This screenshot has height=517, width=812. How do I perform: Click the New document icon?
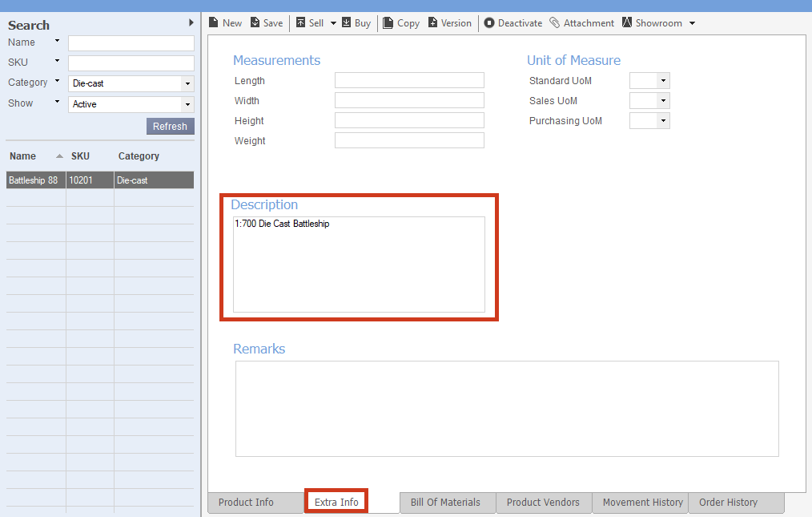[213, 22]
